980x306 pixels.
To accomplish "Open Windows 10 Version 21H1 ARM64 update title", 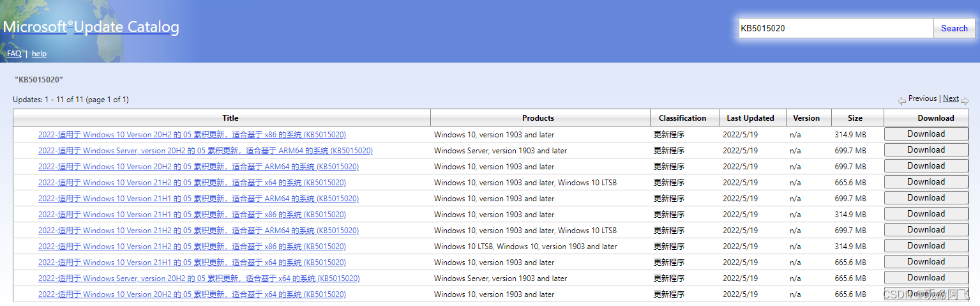I will pos(199,199).
